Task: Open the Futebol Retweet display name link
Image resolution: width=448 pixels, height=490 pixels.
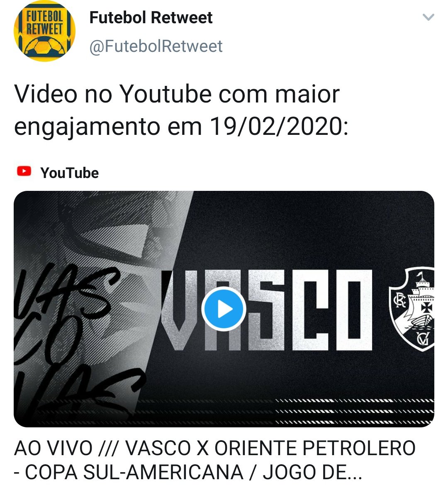Action: [x=151, y=17]
